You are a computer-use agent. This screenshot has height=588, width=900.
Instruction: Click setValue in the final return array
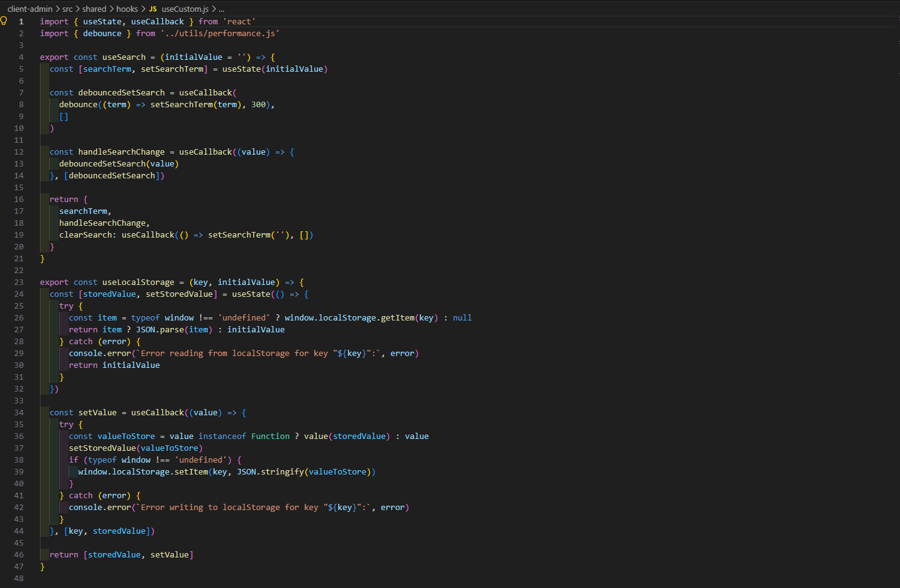(x=170, y=554)
